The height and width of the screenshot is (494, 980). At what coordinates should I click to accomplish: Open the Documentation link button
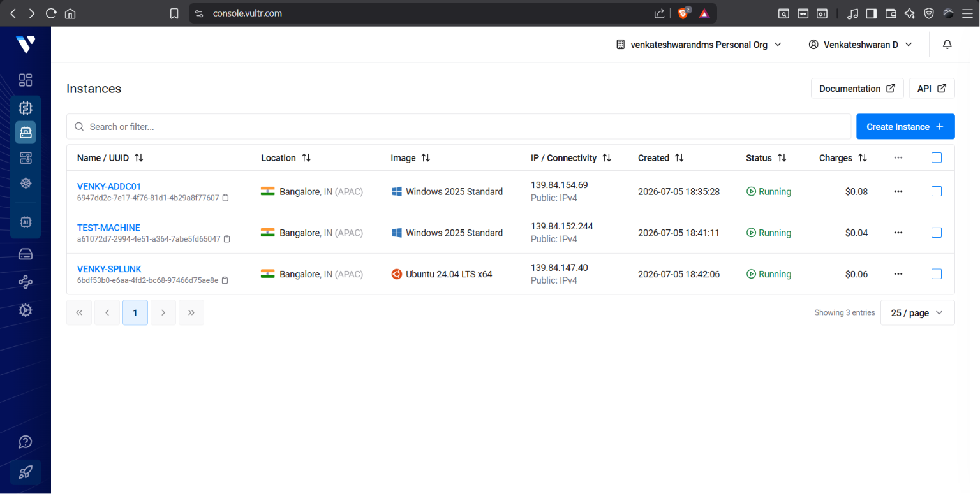pos(857,89)
